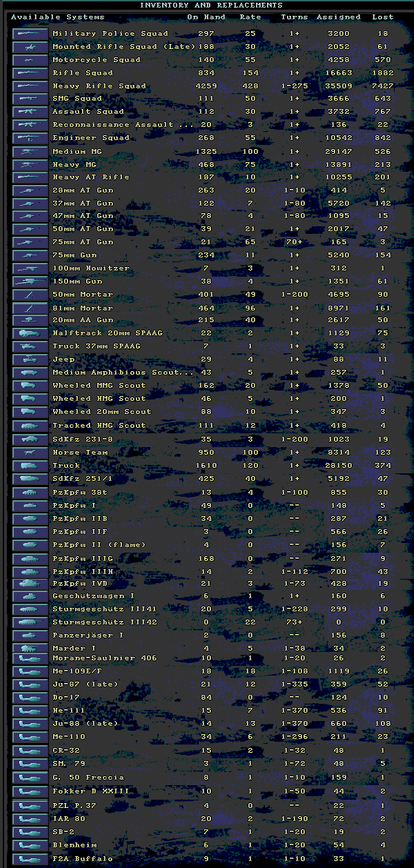Click the Heavy MG row name

(75, 165)
